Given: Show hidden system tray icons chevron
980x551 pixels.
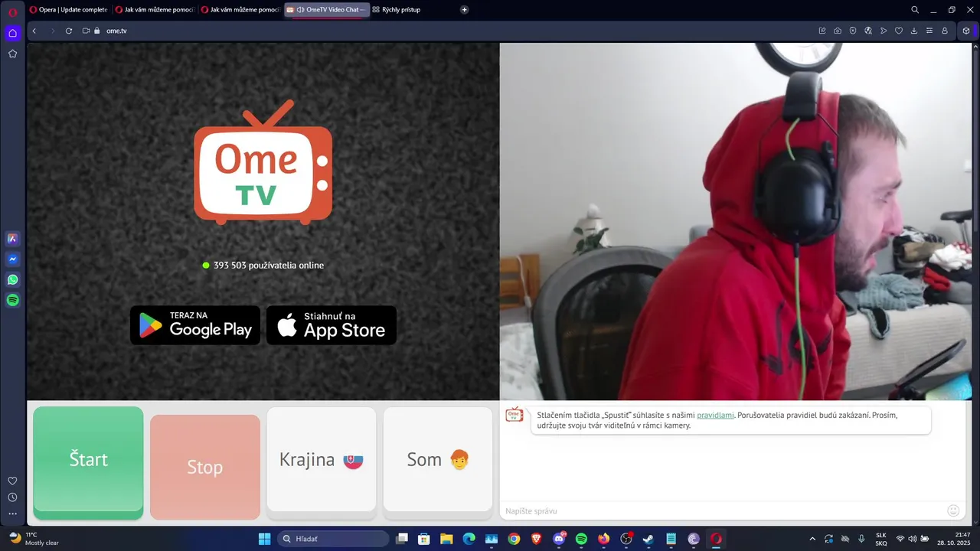Looking at the screenshot, I should (x=812, y=539).
